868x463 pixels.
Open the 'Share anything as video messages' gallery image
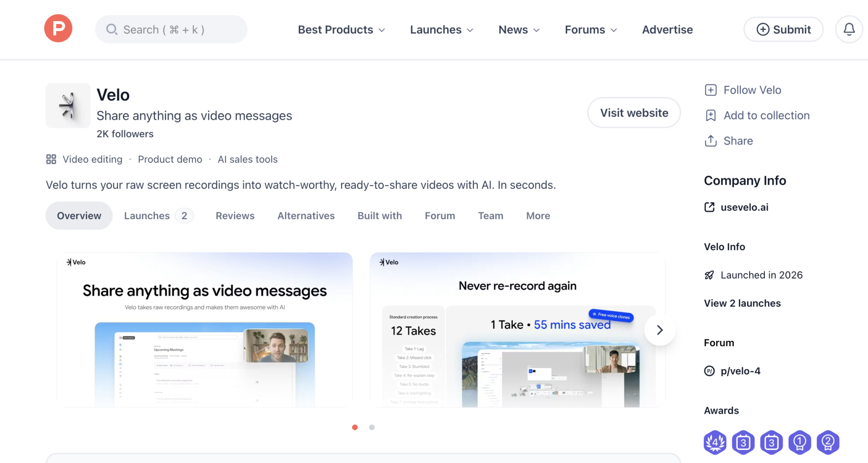click(x=205, y=330)
